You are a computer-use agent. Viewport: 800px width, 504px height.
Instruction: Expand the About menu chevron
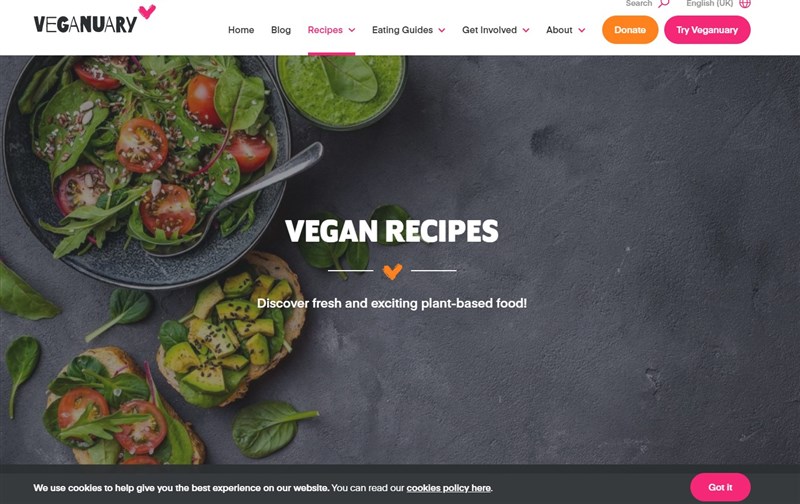[x=582, y=30]
